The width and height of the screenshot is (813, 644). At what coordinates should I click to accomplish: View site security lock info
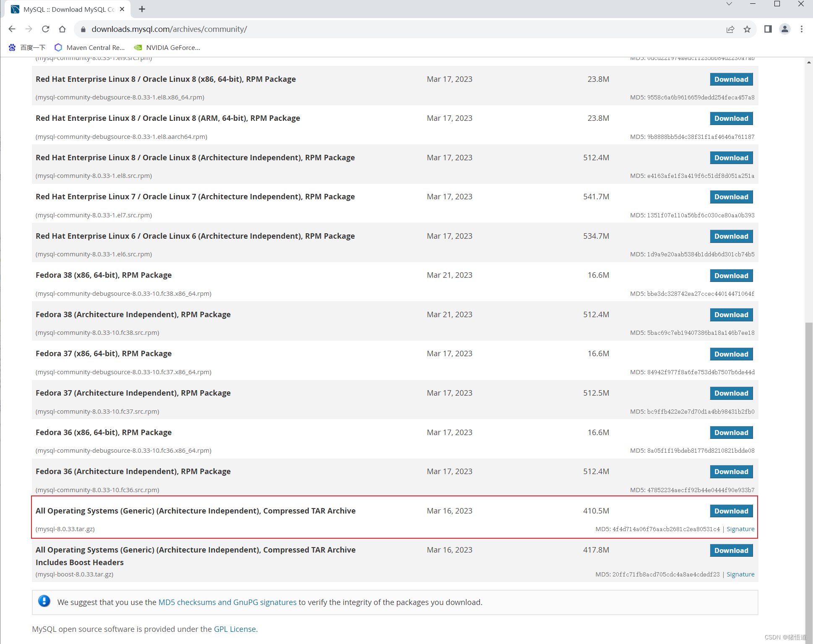pos(83,29)
